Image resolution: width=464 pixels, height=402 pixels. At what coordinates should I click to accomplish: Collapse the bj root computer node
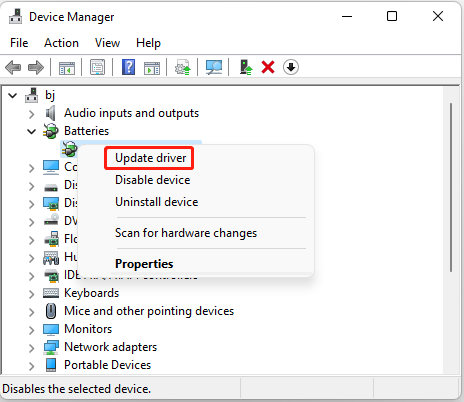[13, 96]
